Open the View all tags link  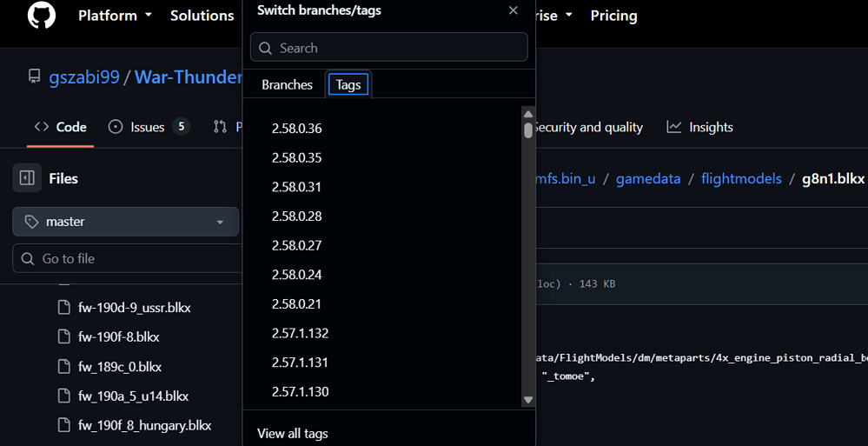point(292,433)
